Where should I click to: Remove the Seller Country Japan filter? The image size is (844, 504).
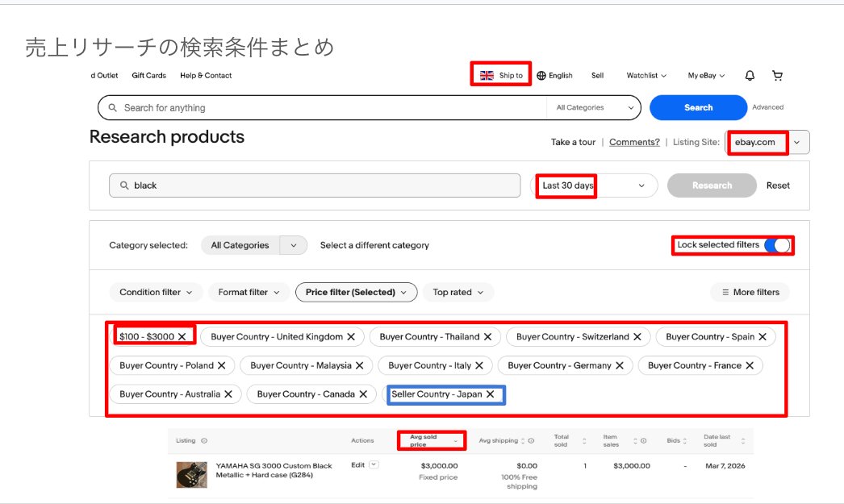pyautogui.click(x=491, y=394)
